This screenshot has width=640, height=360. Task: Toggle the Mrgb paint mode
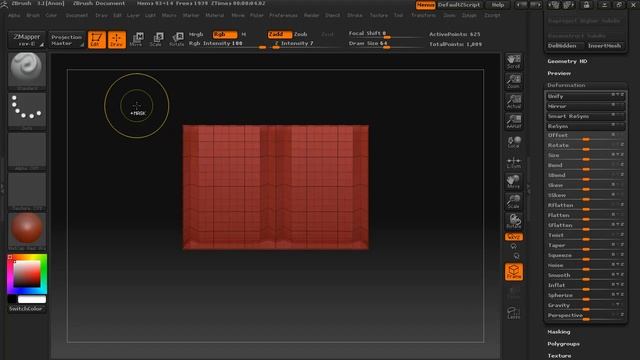coord(196,34)
